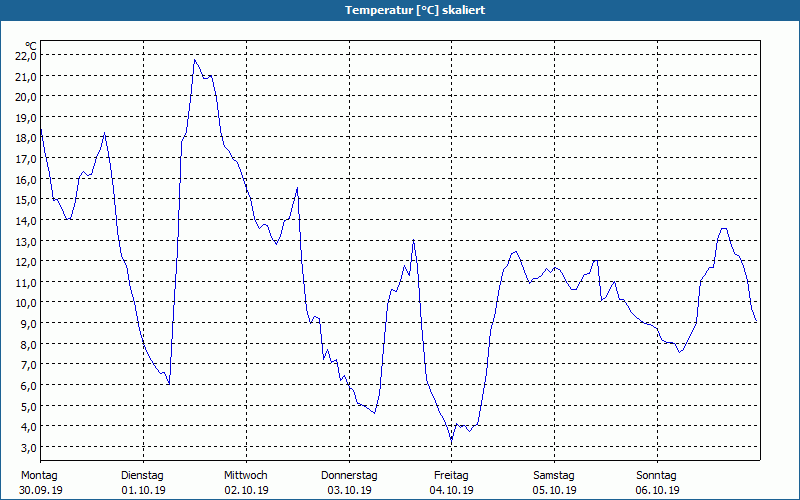Click the 20,0 y-axis label
Viewport: 800px width, 500px height.
click(26, 97)
